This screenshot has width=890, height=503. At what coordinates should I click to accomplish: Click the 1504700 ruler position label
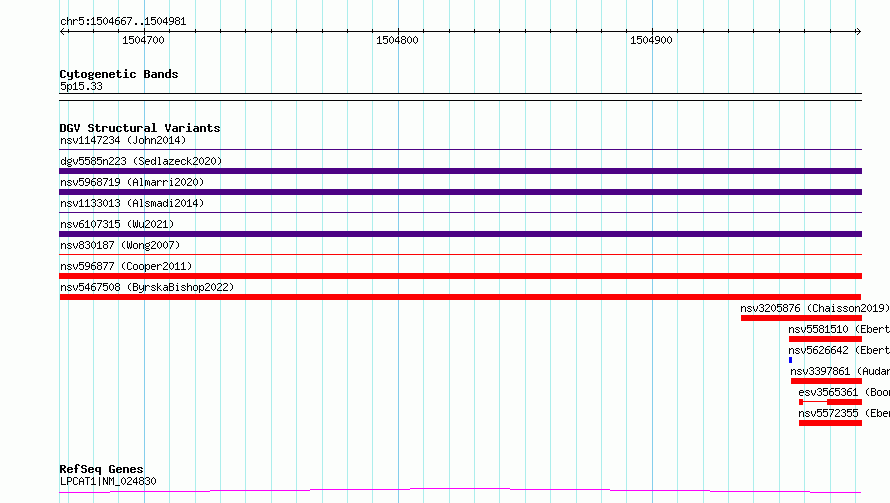coord(143,40)
